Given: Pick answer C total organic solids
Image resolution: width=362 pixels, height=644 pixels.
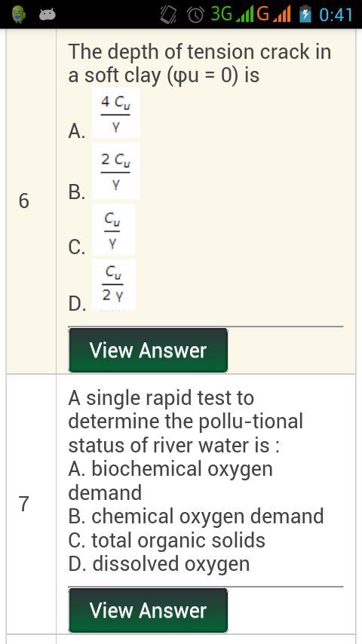Looking at the screenshot, I should tap(167, 540).
